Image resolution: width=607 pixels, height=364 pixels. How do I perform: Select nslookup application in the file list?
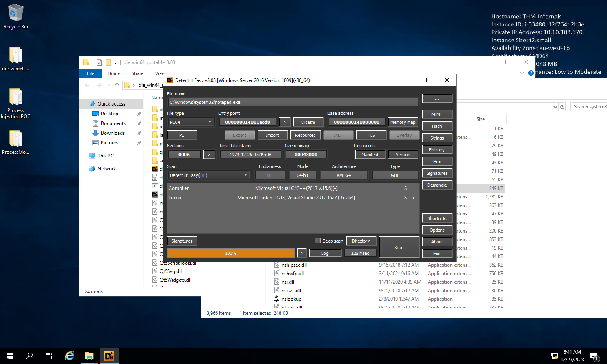pos(291,299)
